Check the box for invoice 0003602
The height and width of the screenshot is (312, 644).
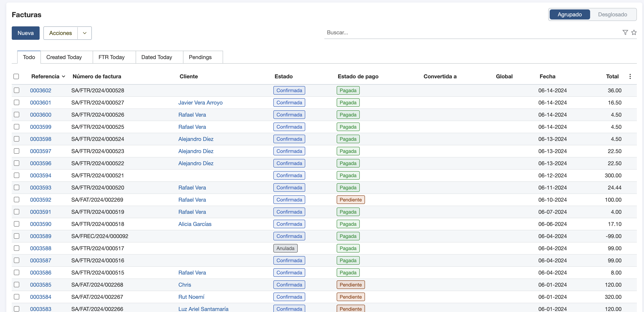17,90
